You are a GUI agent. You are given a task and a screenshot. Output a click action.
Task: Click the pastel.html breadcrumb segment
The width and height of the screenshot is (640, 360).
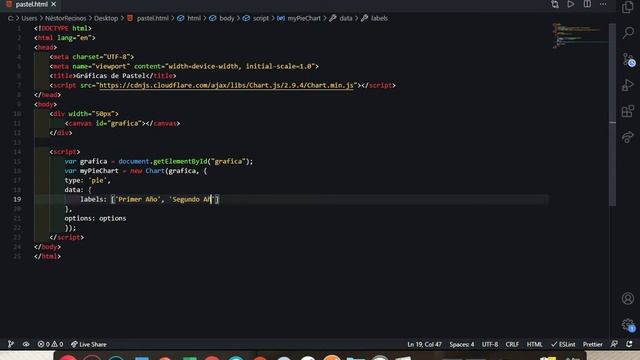tap(148, 18)
